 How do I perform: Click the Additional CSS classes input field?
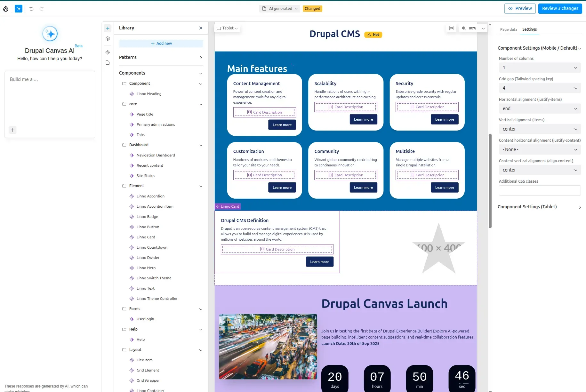(x=540, y=190)
